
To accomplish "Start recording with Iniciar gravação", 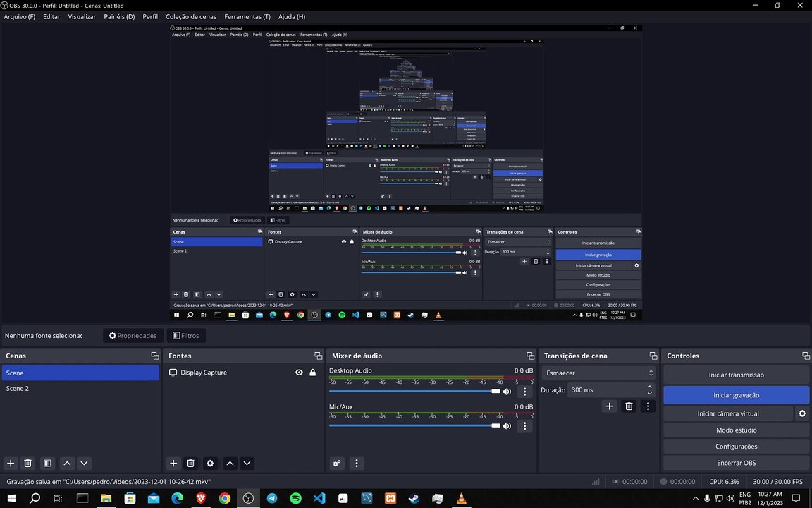I will [736, 395].
